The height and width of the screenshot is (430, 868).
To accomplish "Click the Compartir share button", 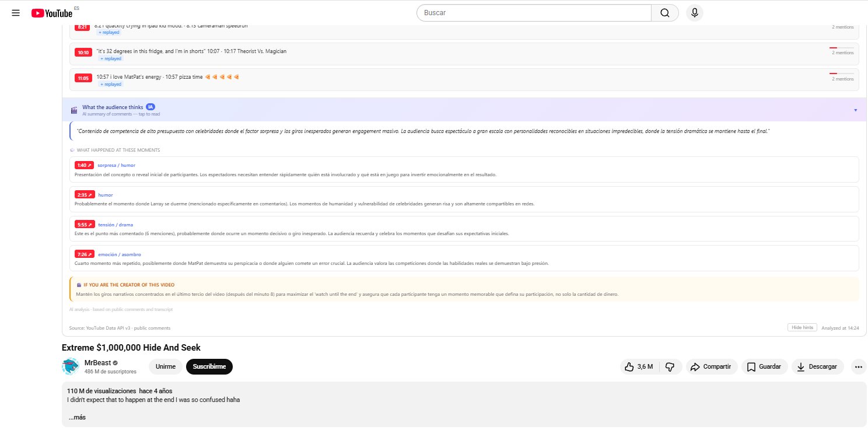I will [712, 366].
